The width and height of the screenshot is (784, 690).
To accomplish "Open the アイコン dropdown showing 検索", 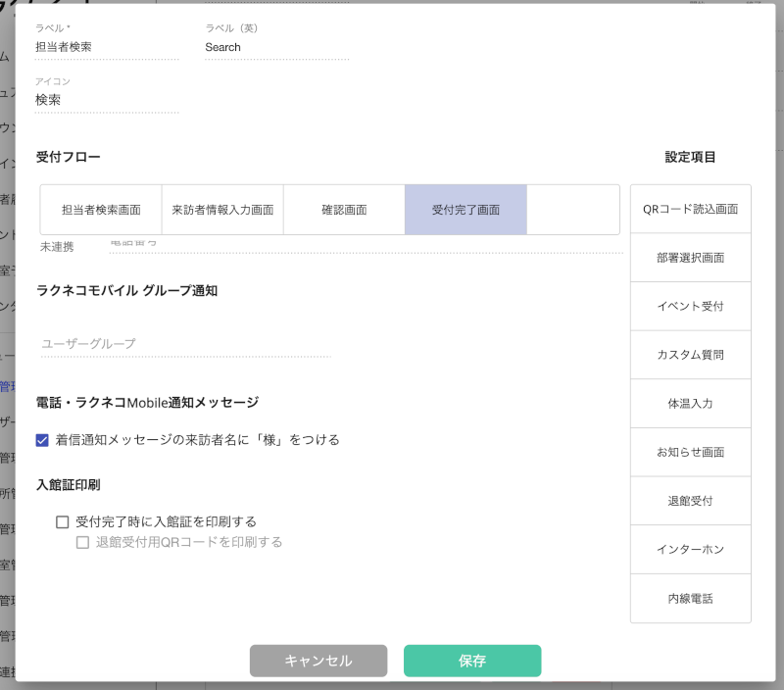I will 107,101.
